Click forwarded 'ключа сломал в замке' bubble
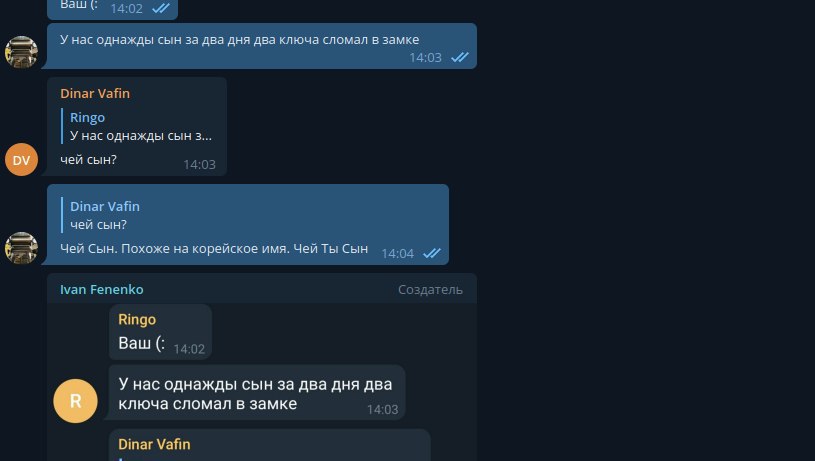The image size is (815, 461). (x=257, y=392)
